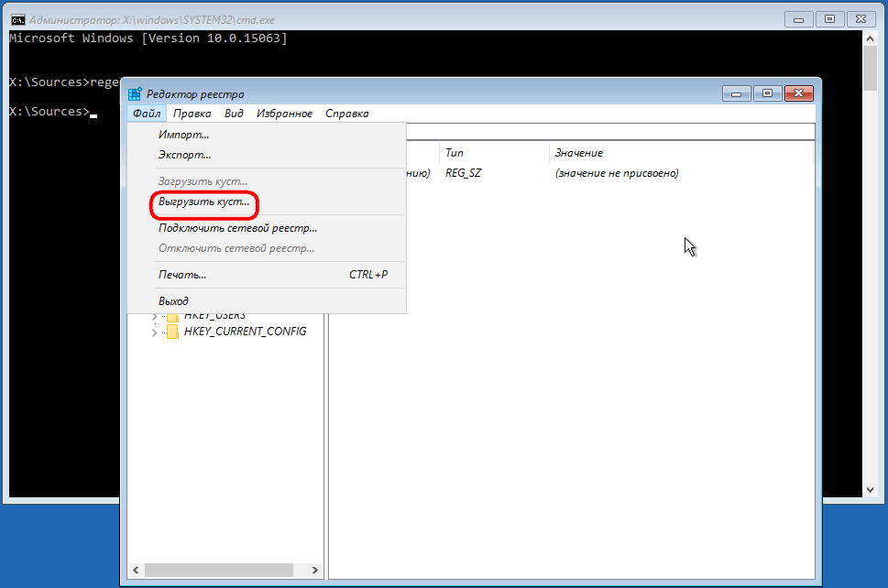
Task: Minimize the Registry Editor window
Action: click(x=737, y=93)
